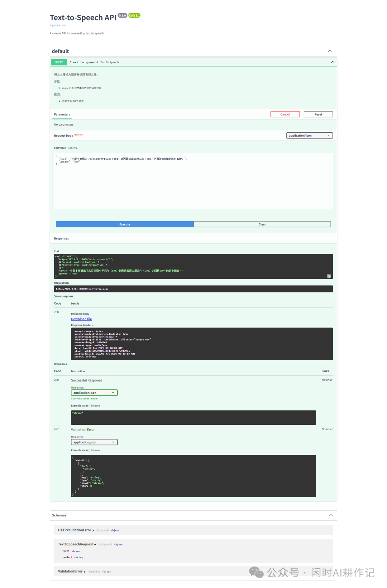The width and height of the screenshot is (387, 588).
Task: Open media type dropdown for 200 response
Action: coord(94,393)
